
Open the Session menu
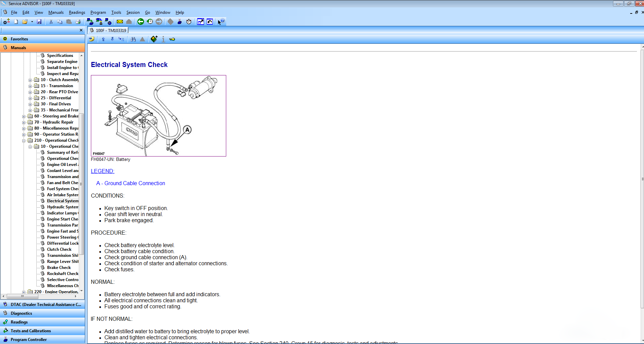[133, 12]
